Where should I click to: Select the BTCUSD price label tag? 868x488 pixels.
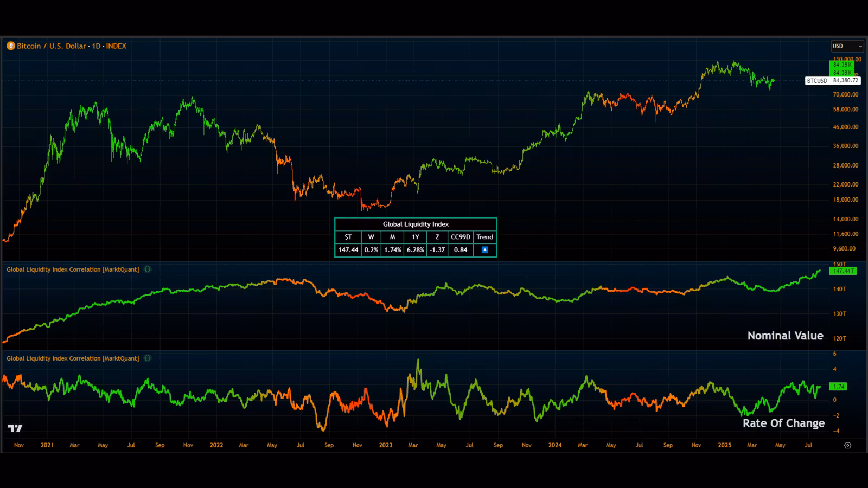click(816, 81)
